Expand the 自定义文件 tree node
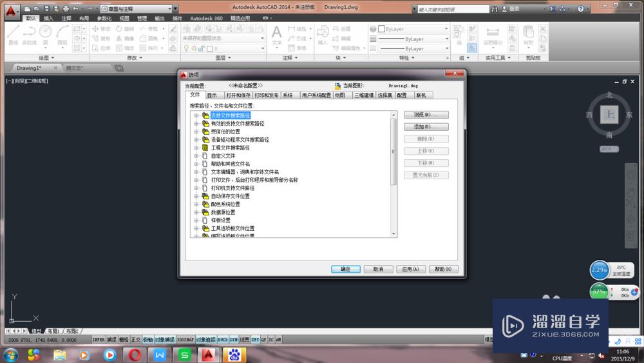Screen dimensions: 644x363 pyautogui.click(x=196, y=156)
